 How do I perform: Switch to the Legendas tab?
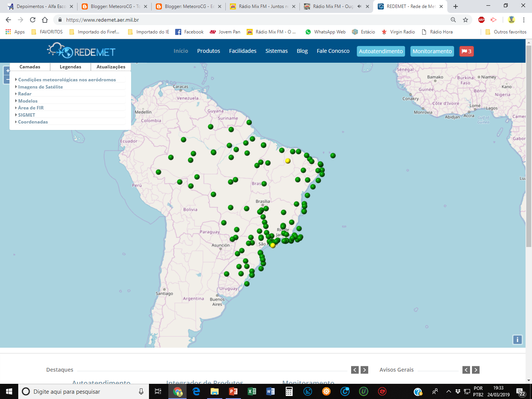point(70,66)
